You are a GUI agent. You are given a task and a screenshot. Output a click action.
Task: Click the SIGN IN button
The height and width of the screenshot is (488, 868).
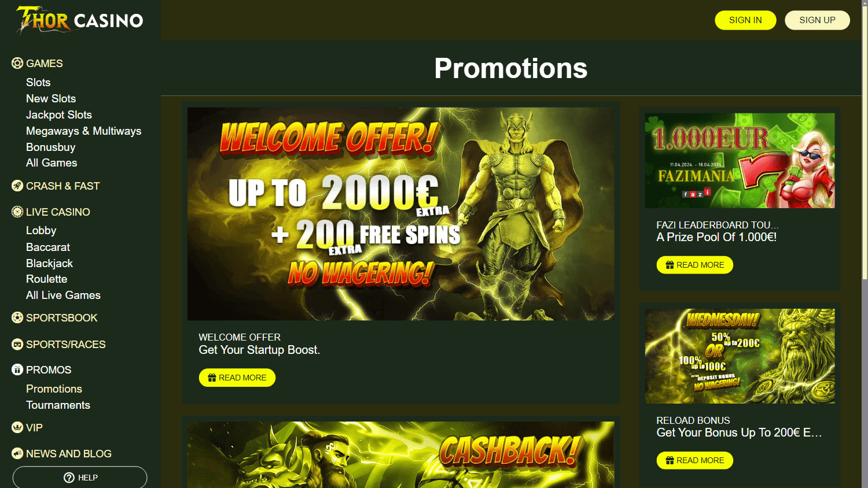click(x=745, y=20)
